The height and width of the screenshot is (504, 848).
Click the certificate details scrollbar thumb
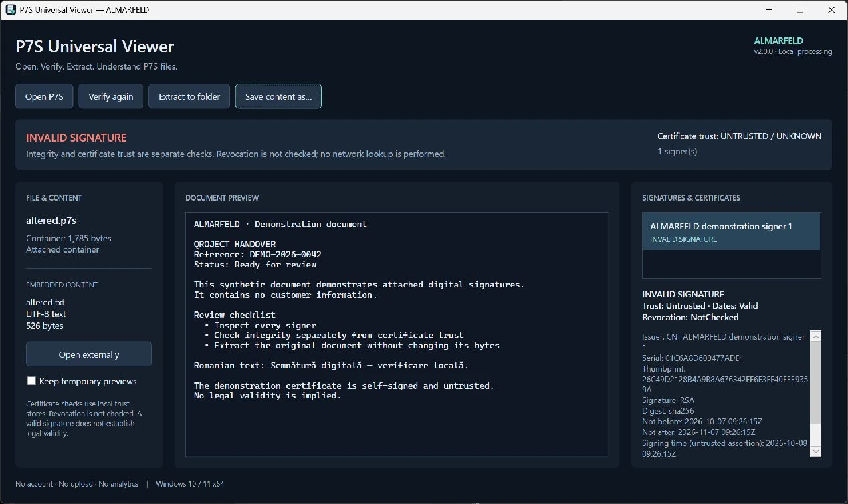click(x=815, y=383)
